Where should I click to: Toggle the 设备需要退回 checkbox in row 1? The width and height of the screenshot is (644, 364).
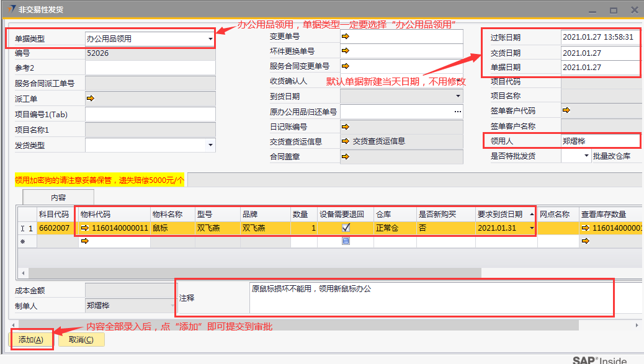[346, 228]
